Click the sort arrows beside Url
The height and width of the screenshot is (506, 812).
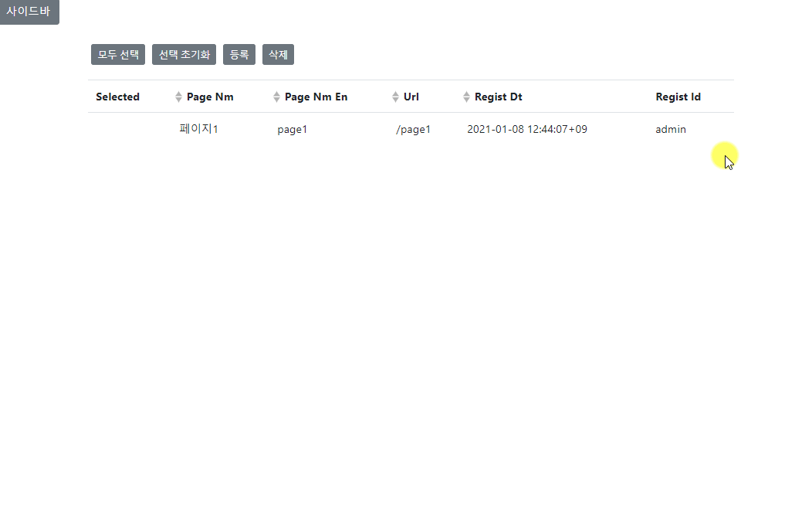[x=396, y=97]
